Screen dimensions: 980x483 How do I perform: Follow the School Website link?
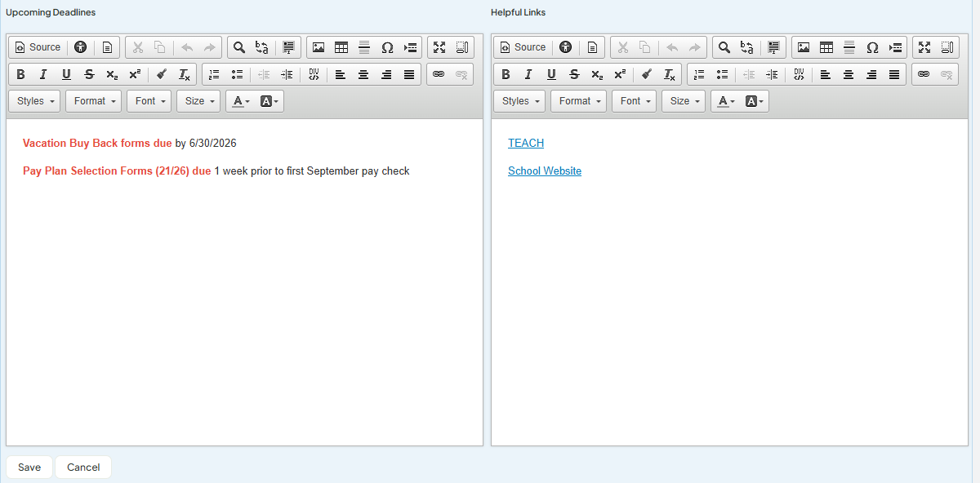pyautogui.click(x=545, y=171)
